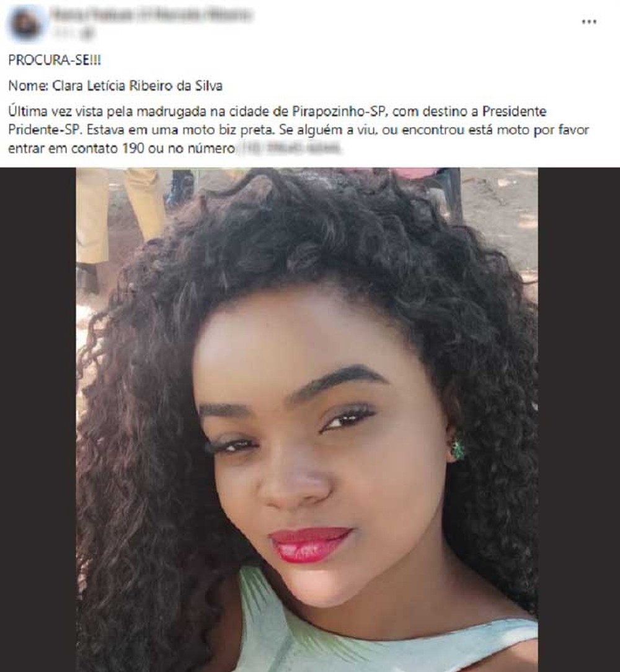Click the post privacy audience icon
This screenshot has width=620, height=672.
(88, 34)
